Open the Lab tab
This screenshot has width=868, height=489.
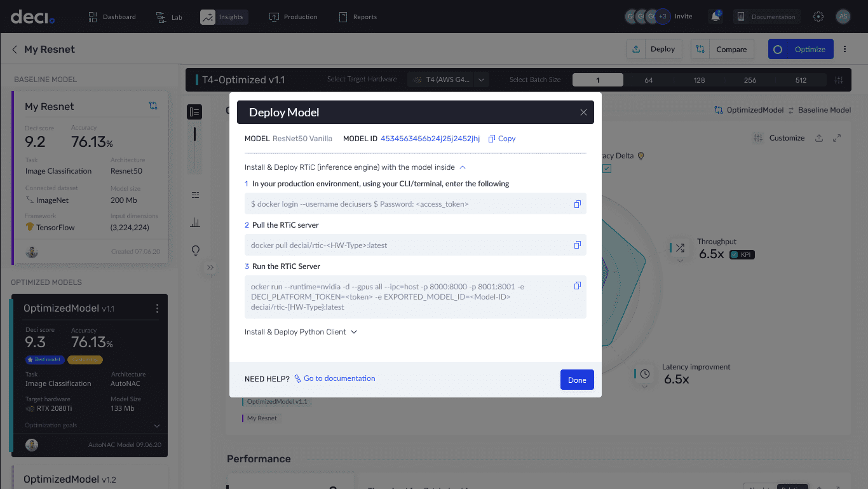169,17
